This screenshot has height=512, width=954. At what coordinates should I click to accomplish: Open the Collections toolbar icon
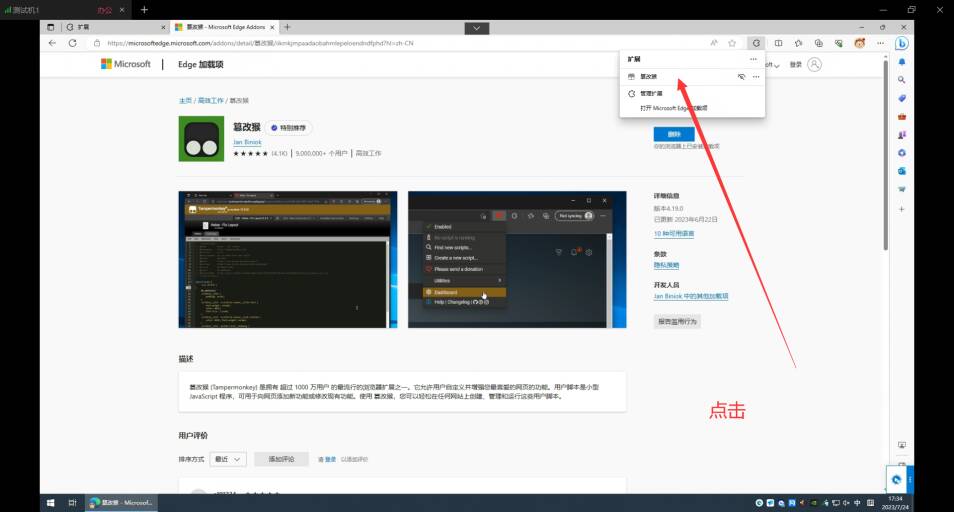(x=818, y=43)
